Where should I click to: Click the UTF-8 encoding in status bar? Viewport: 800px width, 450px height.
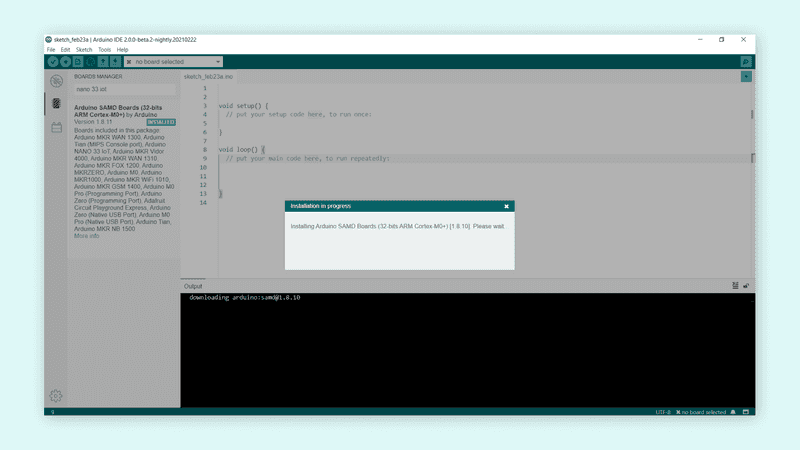pos(663,412)
